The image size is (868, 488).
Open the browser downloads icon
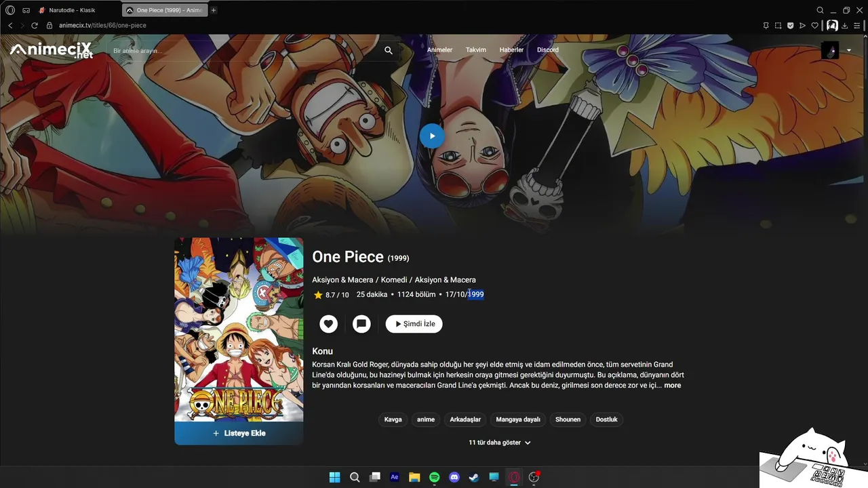845,25
